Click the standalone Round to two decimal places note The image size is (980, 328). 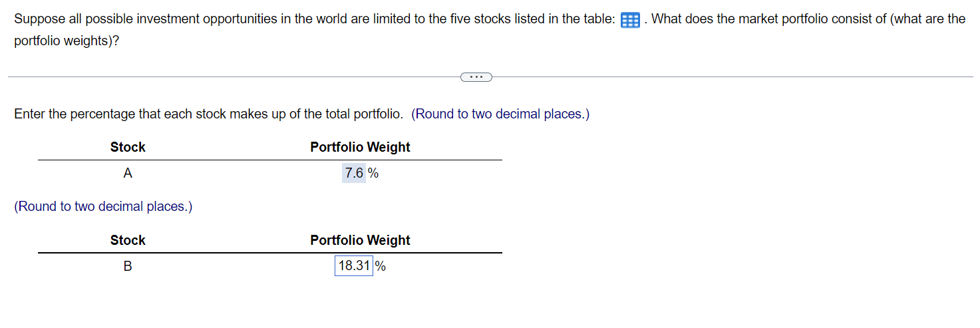103,206
